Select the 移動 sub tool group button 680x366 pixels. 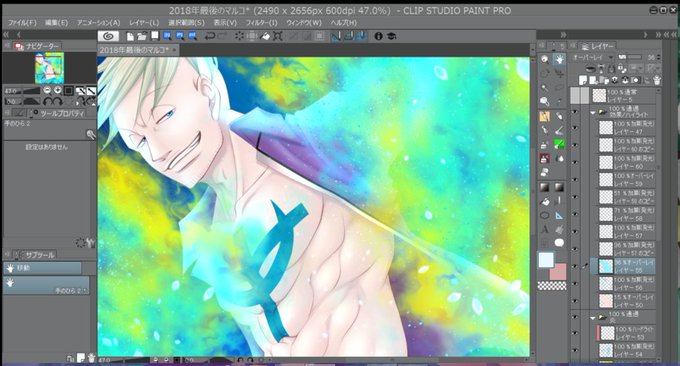click(42, 268)
